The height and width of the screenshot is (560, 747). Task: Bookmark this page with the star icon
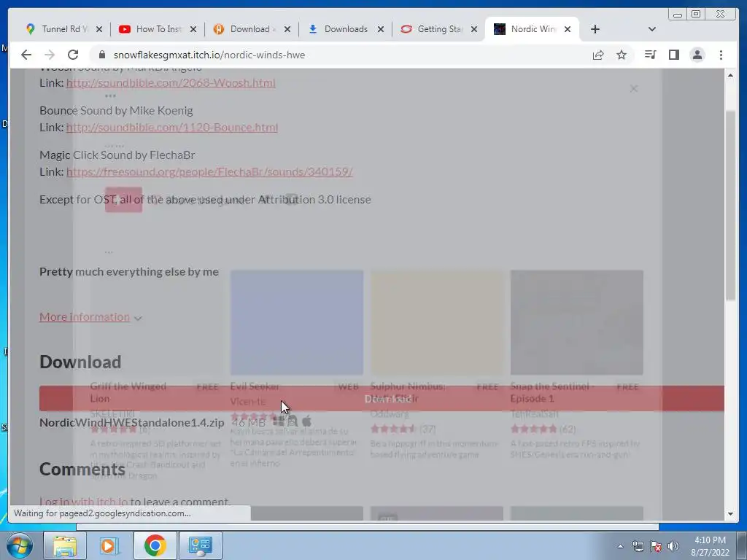tap(622, 55)
